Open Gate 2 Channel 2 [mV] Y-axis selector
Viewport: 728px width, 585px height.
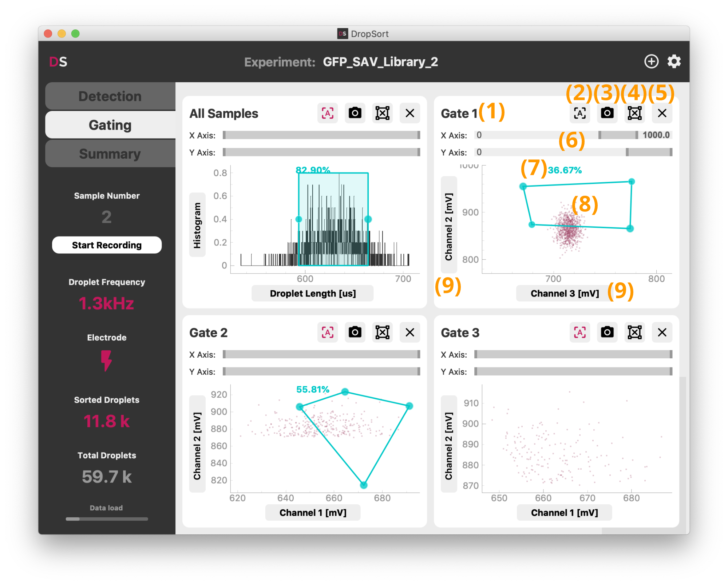pyautogui.click(x=197, y=445)
